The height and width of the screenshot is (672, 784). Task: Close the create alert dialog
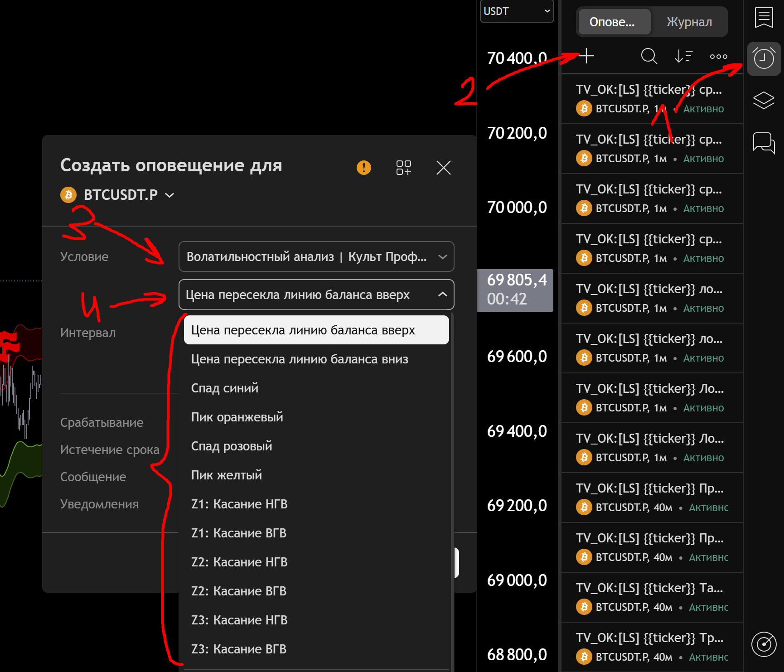pyautogui.click(x=443, y=168)
